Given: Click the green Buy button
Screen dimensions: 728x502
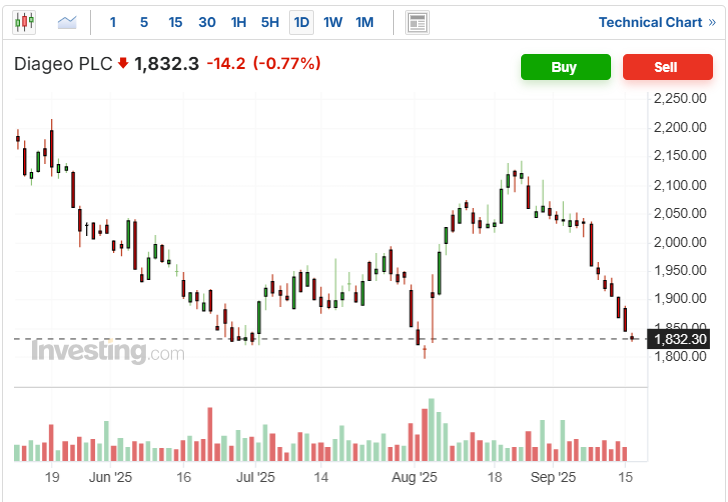Looking at the screenshot, I should (566, 67).
